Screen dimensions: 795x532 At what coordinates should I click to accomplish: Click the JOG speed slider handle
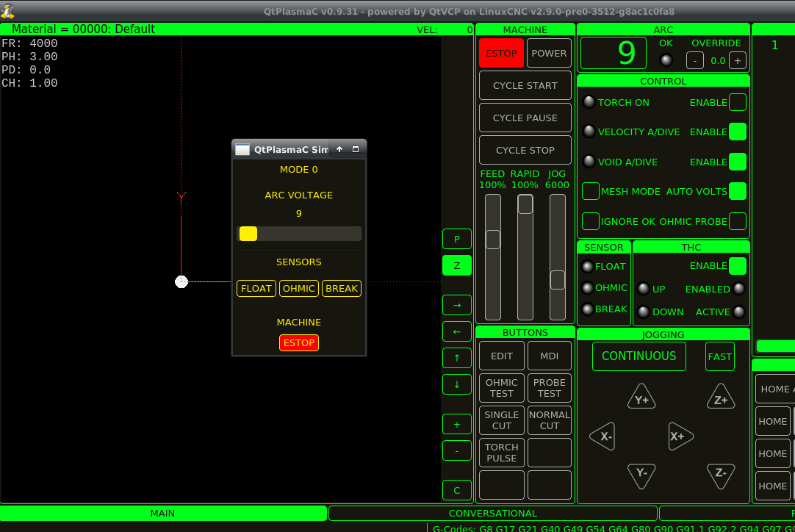(x=557, y=280)
